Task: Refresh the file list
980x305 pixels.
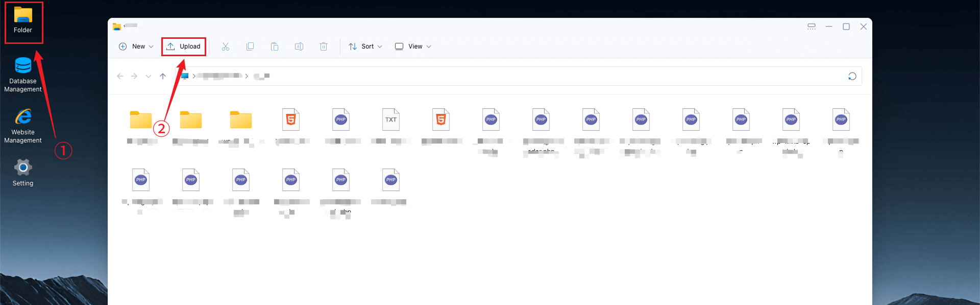Action: [x=852, y=76]
